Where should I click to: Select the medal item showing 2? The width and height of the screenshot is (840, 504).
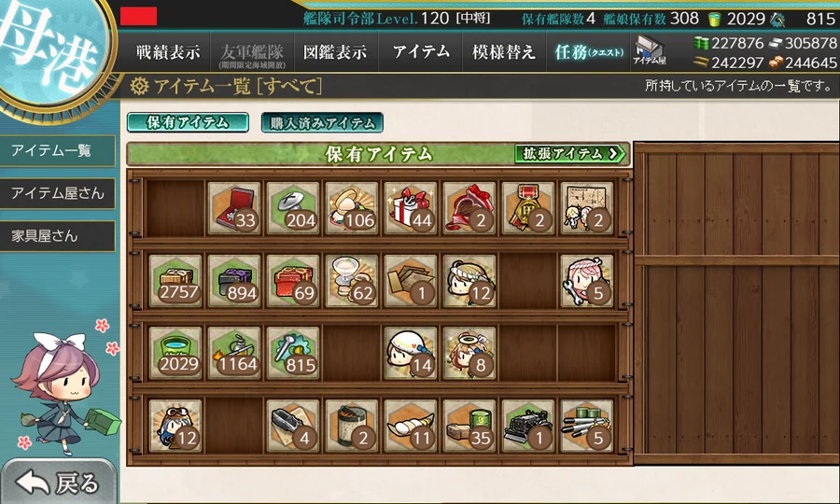pyautogui.click(x=528, y=208)
